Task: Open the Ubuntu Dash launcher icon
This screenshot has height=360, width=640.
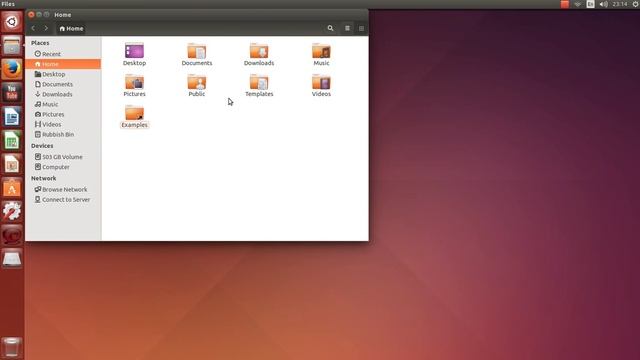Action: 12,22
